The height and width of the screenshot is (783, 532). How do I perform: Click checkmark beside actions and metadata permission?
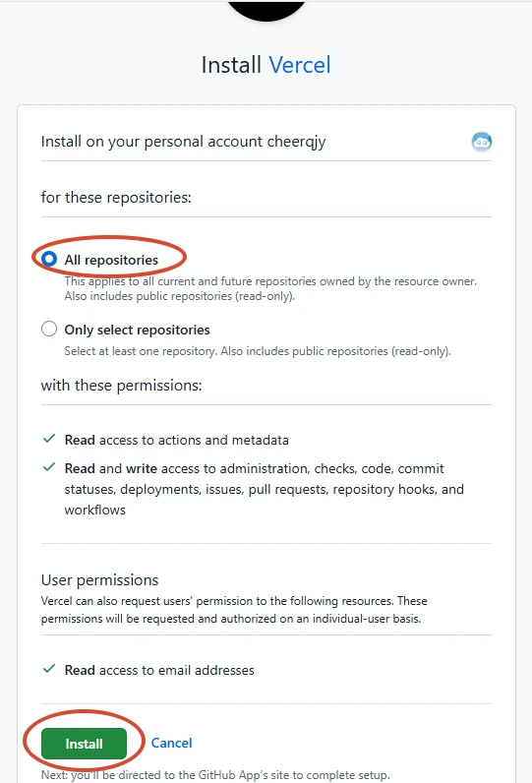(49, 439)
